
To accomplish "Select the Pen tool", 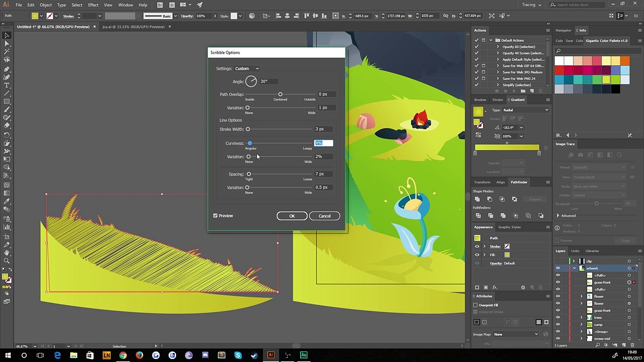I will coord(7,69).
